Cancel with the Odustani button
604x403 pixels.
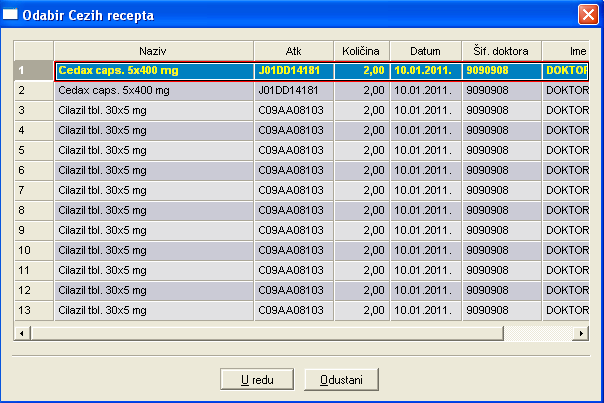coord(347,380)
